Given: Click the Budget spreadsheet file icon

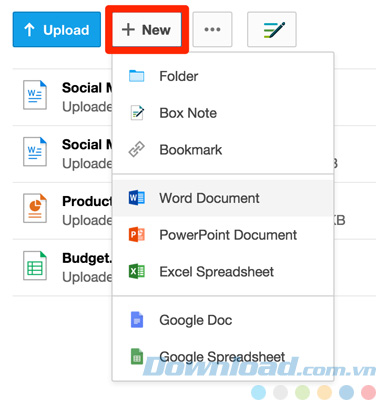Looking at the screenshot, I should point(35,265).
